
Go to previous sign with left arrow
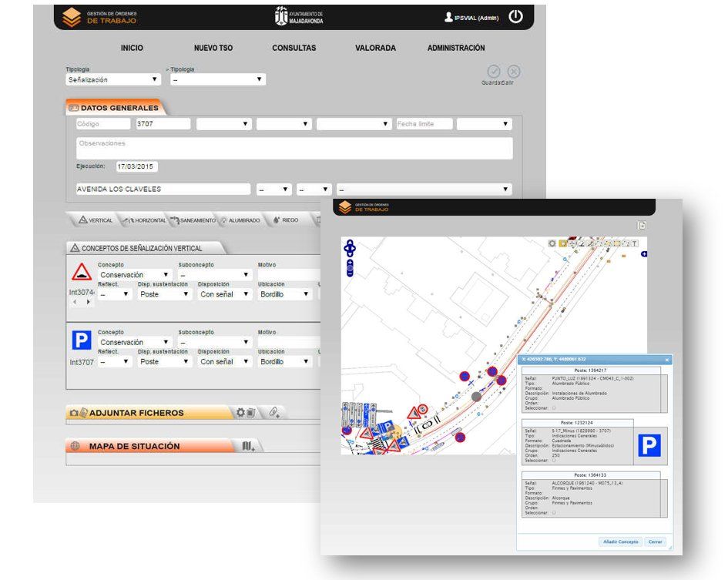75,302
